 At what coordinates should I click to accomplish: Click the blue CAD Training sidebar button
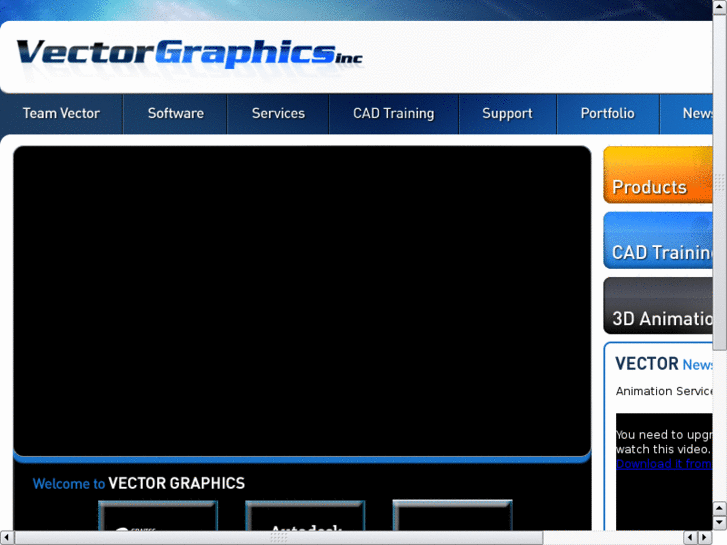658,240
